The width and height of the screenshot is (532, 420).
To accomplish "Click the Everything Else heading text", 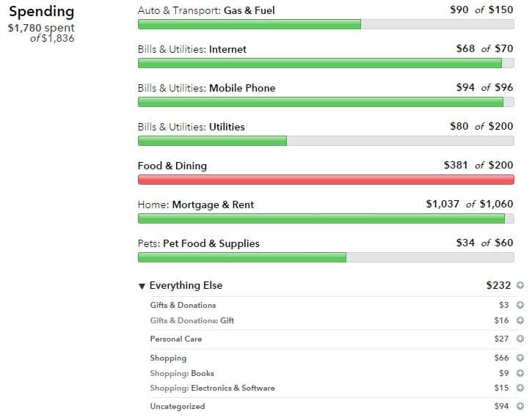I will pyautogui.click(x=186, y=285).
